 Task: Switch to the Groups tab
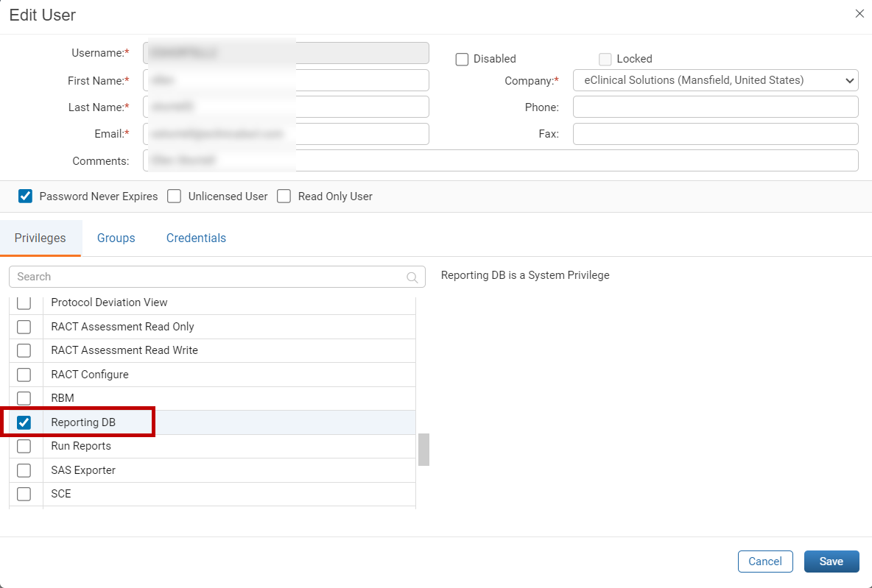click(x=116, y=238)
